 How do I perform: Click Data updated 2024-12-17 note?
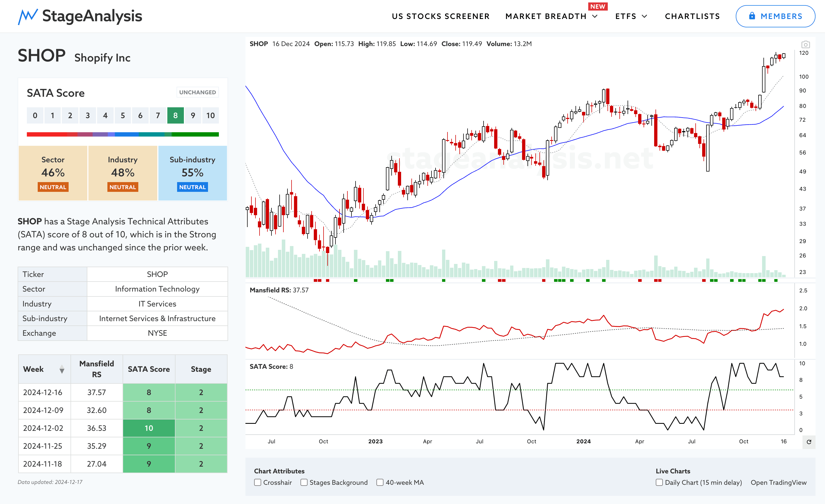click(x=50, y=482)
